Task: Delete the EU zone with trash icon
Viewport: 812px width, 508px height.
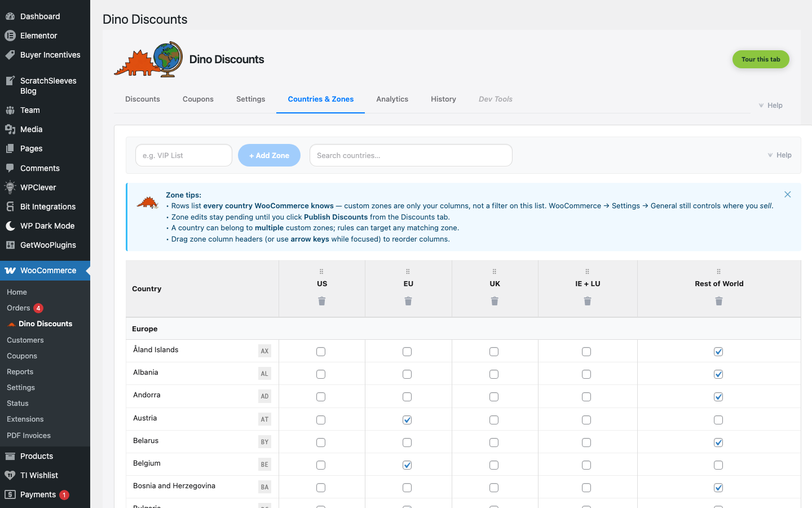Action: pos(408,301)
